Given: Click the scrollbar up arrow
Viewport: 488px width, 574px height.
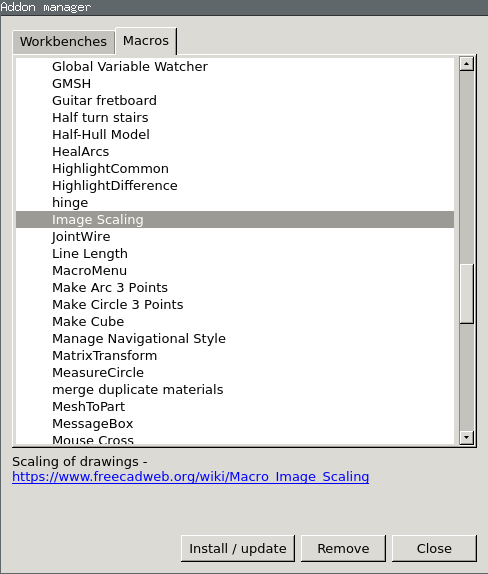Looking at the screenshot, I should pos(466,64).
